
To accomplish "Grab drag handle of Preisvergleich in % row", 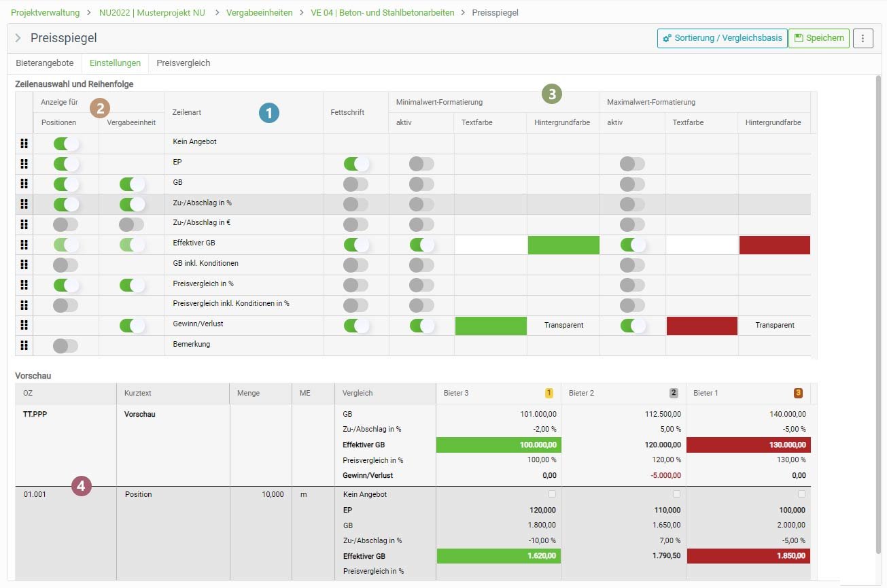I will click(x=24, y=285).
